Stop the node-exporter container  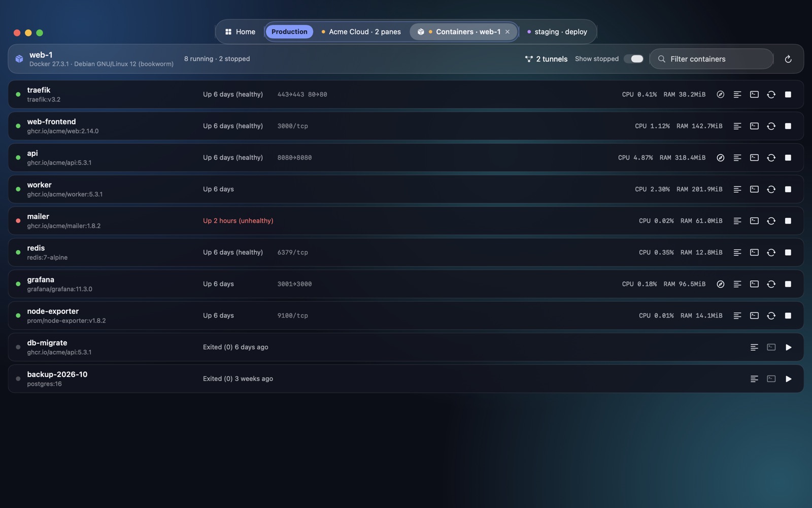pos(788,315)
